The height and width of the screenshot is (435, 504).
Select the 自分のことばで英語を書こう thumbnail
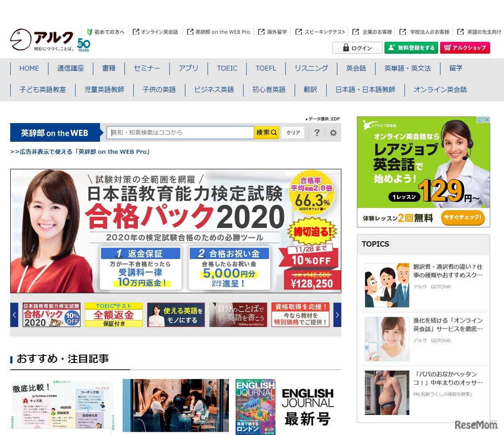point(238,315)
